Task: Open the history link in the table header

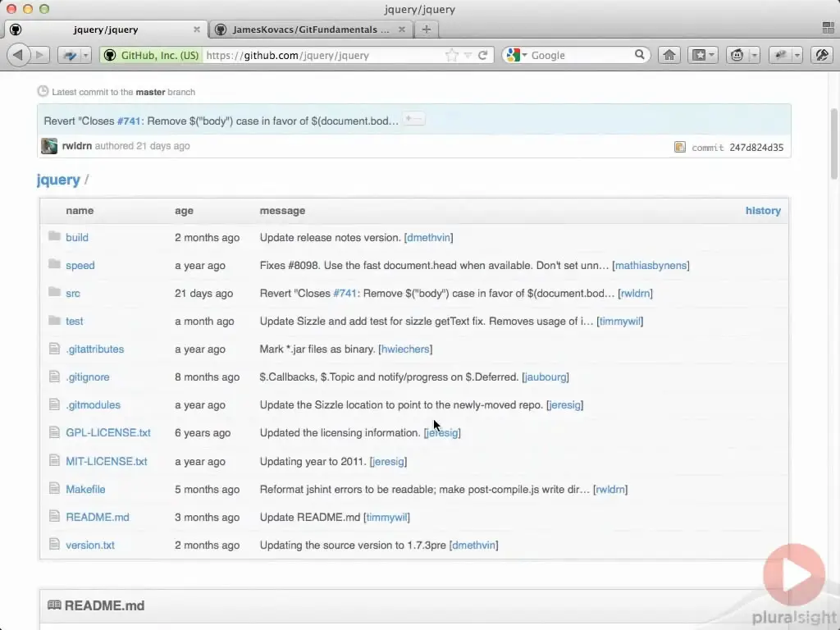Action: pyautogui.click(x=763, y=211)
